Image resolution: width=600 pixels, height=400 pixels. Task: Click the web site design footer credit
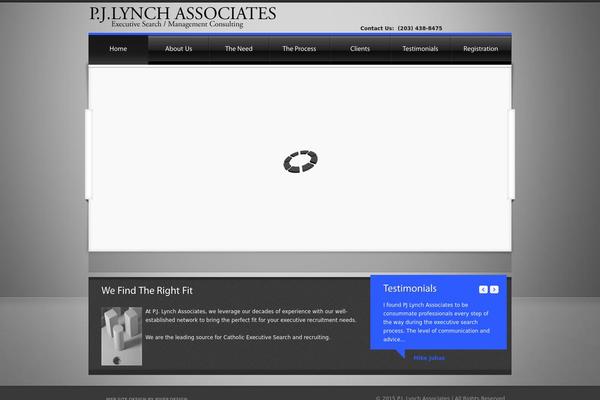pyautogui.click(x=147, y=398)
